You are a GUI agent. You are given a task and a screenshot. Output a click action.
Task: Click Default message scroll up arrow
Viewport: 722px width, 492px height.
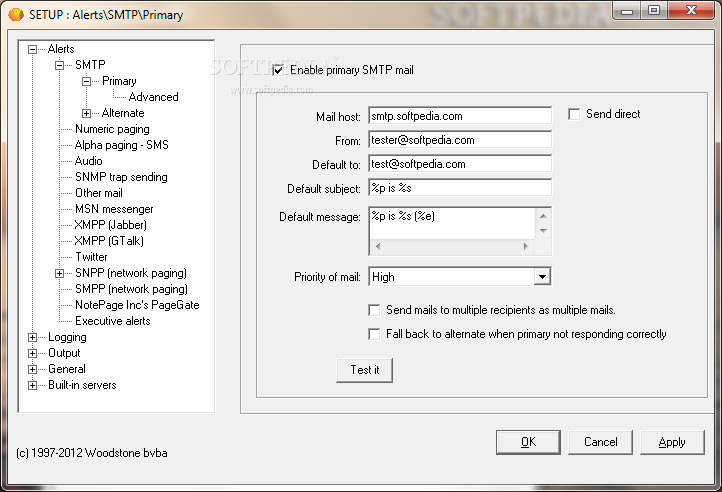tap(543, 216)
